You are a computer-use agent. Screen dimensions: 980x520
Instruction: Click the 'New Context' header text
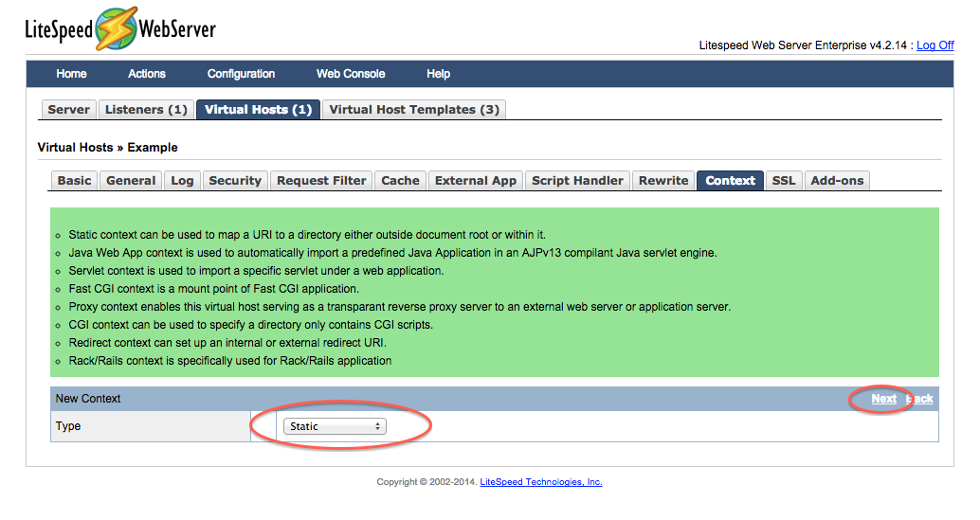pyautogui.click(x=88, y=398)
